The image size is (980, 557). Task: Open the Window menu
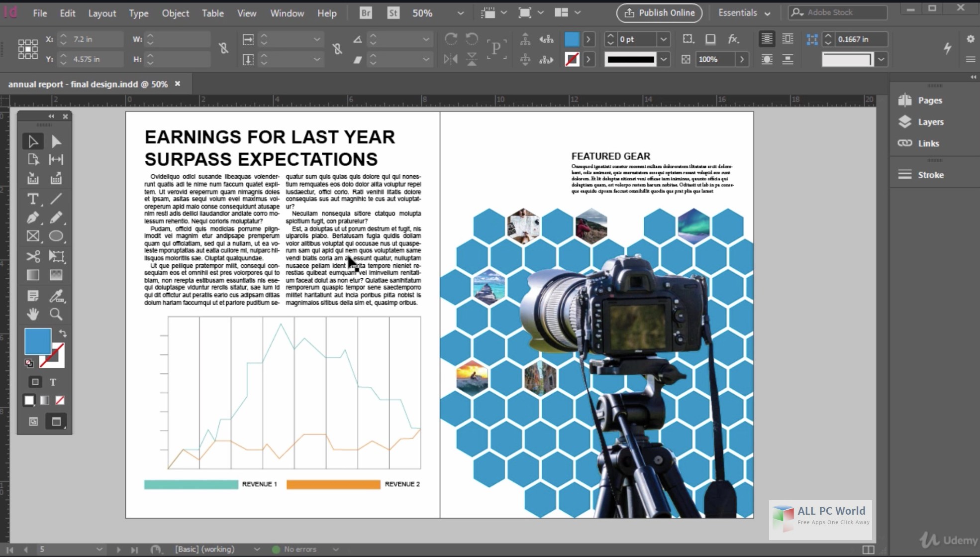click(x=287, y=12)
